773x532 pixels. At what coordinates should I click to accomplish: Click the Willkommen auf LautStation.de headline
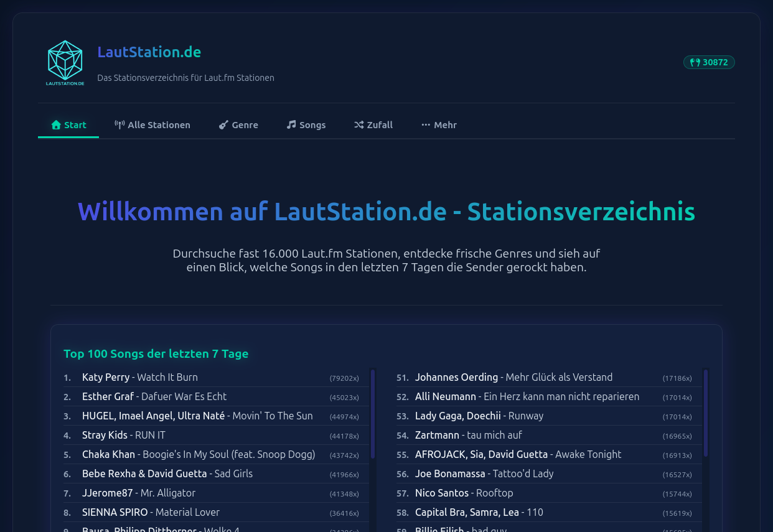coord(386,212)
